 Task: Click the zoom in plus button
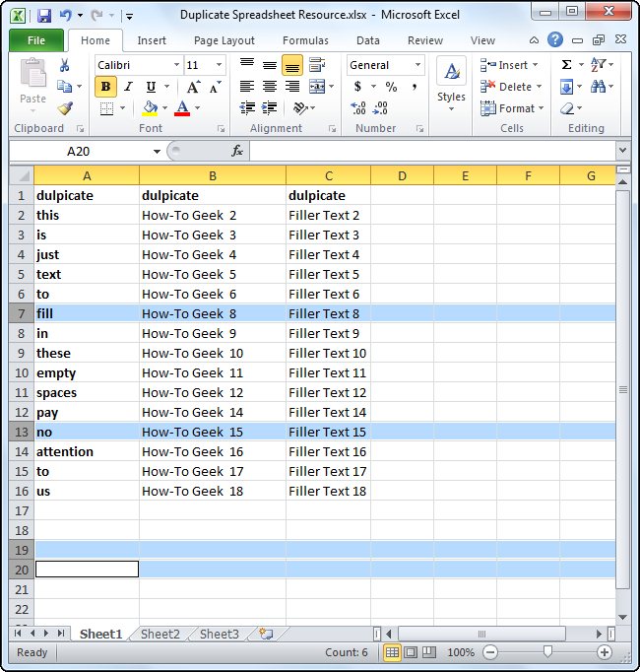click(x=605, y=652)
